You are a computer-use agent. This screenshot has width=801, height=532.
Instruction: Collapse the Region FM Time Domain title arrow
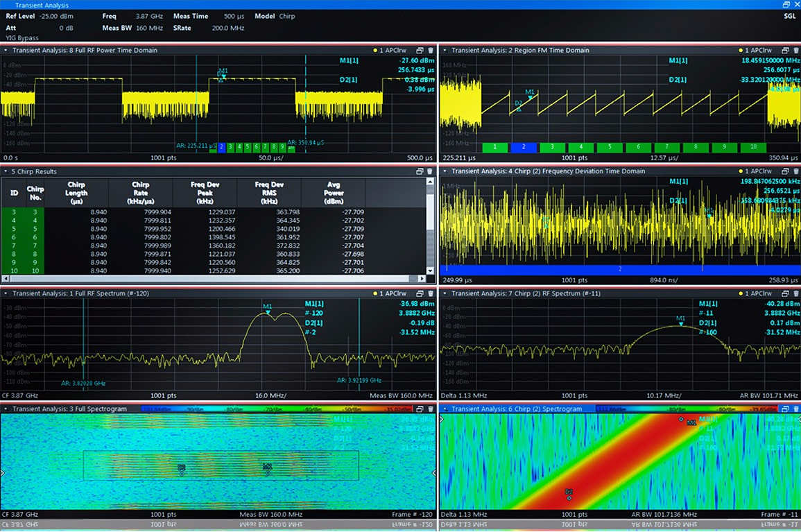tap(445, 50)
